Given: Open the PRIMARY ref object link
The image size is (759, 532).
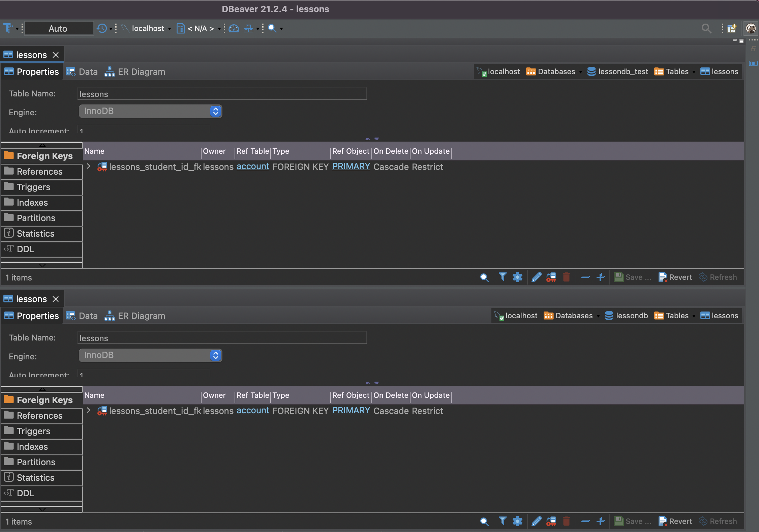Looking at the screenshot, I should [351, 166].
